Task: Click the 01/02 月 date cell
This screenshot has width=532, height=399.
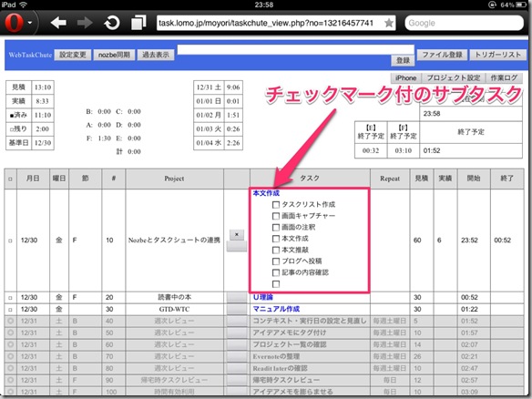Action: 209,115
